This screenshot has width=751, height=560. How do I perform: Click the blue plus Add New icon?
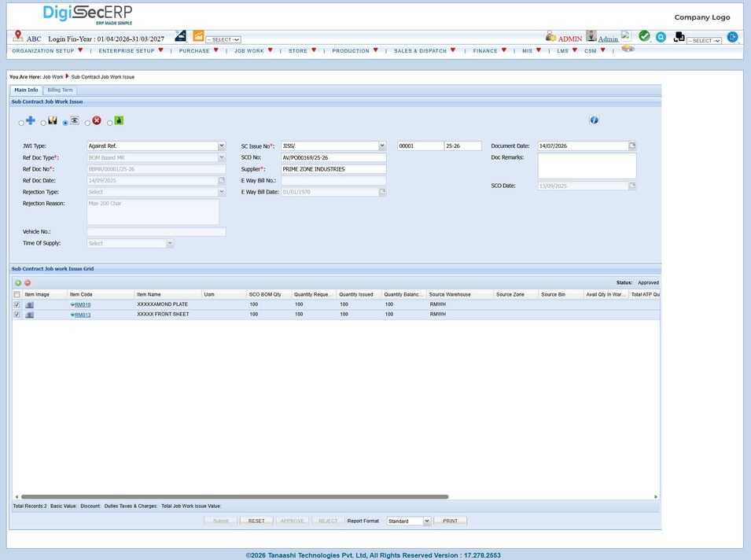point(30,120)
